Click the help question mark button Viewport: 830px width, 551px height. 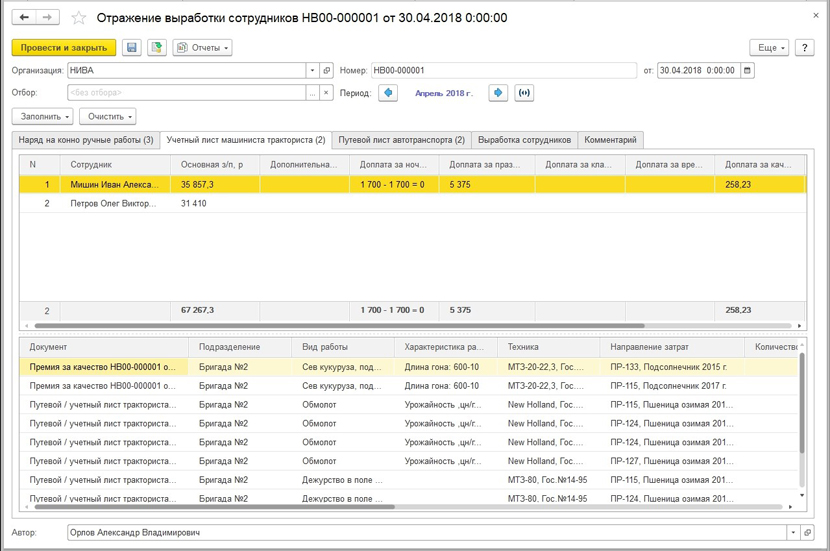(x=804, y=47)
